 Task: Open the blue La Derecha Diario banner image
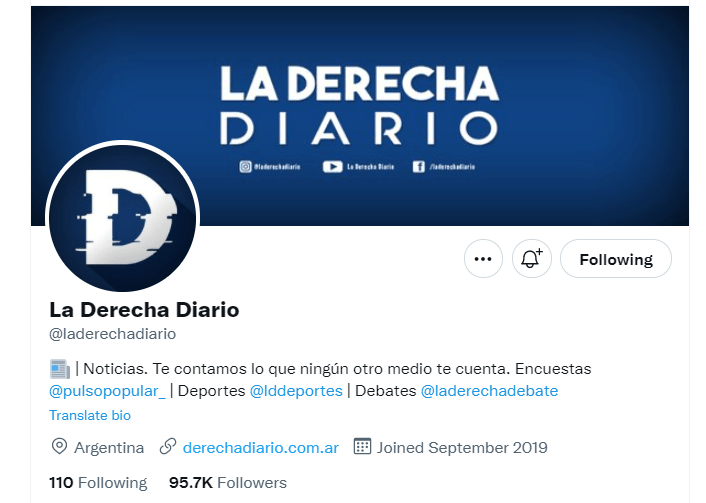(x=360, y=116)
